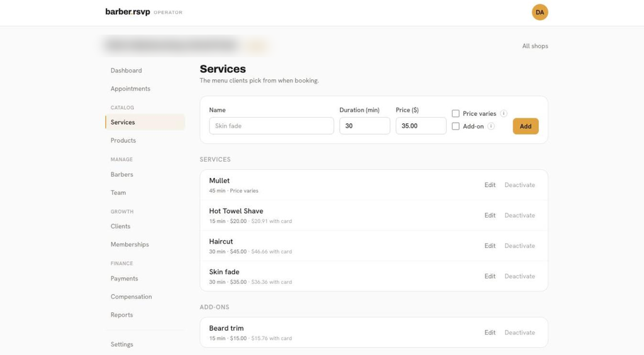Image resolution: width=644 pixels, height=355 pixels.
Task: Enable the Price varies checkbox
Action: pos(455,113)
